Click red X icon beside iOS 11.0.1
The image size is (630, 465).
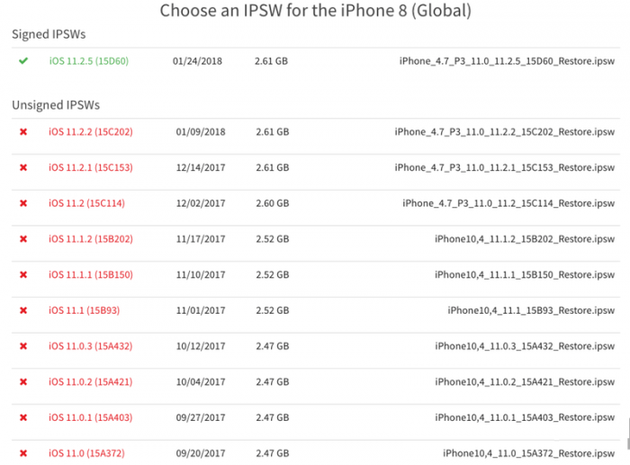pyautogui.click(x=23, y=418)
